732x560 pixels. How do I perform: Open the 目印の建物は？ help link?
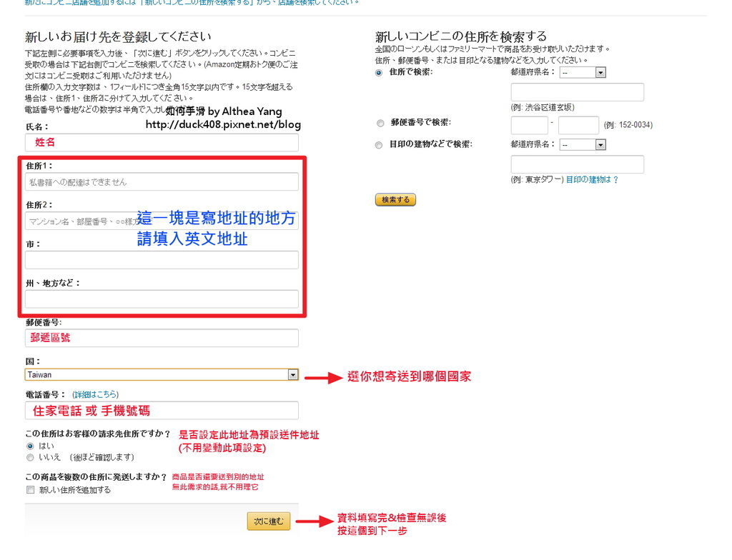coord(592,180)
